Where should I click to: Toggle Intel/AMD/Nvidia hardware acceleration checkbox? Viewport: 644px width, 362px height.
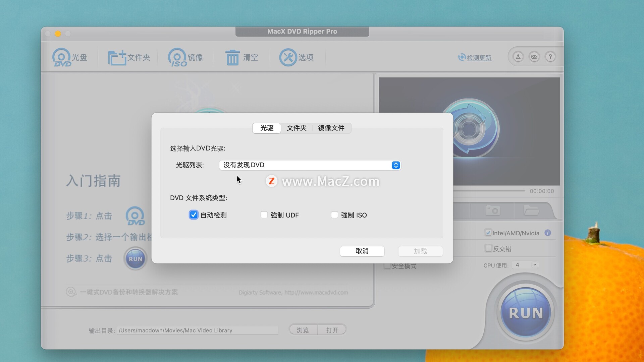488,233
